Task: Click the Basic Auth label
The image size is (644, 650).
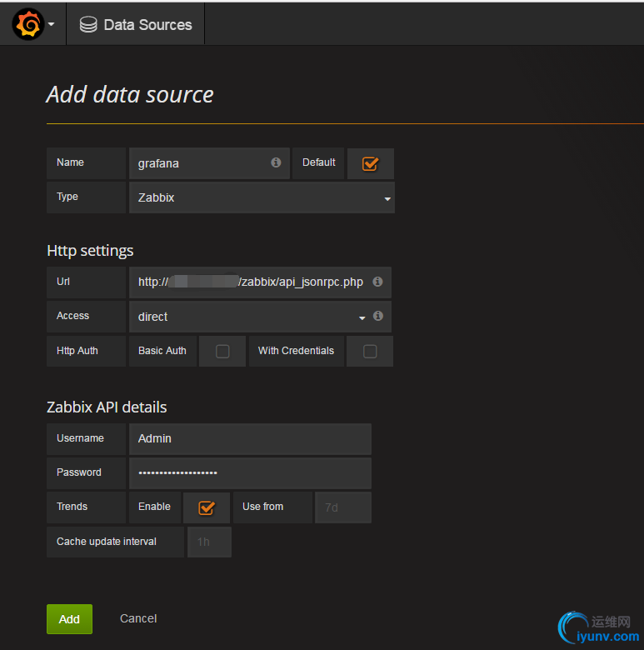Action: tap(162, 351)
